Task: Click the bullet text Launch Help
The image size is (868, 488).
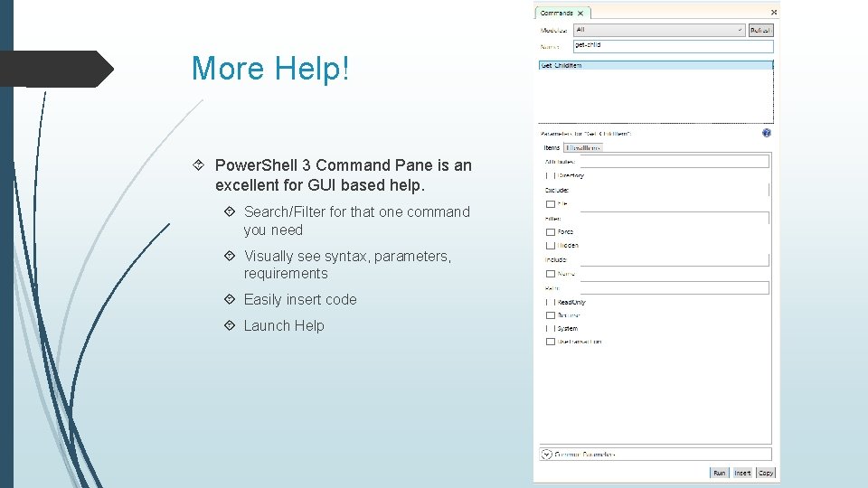Action: pos(284,326)
